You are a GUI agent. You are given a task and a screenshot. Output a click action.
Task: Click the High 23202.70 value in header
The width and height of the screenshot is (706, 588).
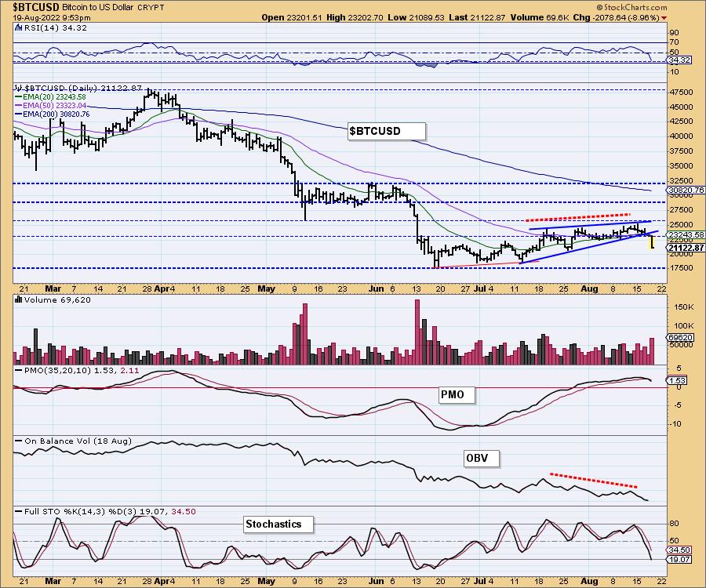tap(355, 18)
